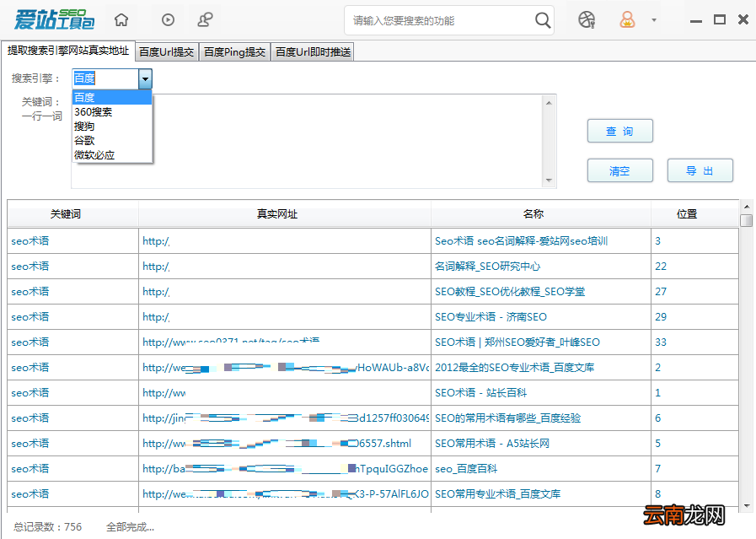The width and height of the screenshot is (756, 539).
Task: Click the 全部完成... status text
Action: [130, 527]
